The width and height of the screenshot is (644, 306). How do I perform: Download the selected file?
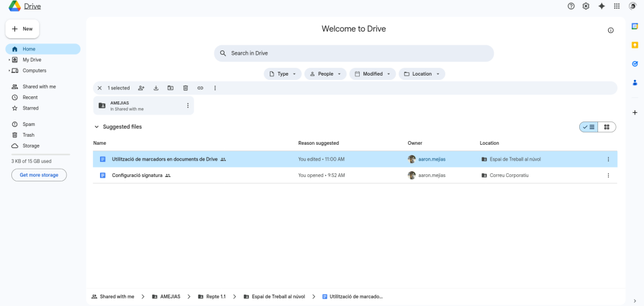pos(156,88)
